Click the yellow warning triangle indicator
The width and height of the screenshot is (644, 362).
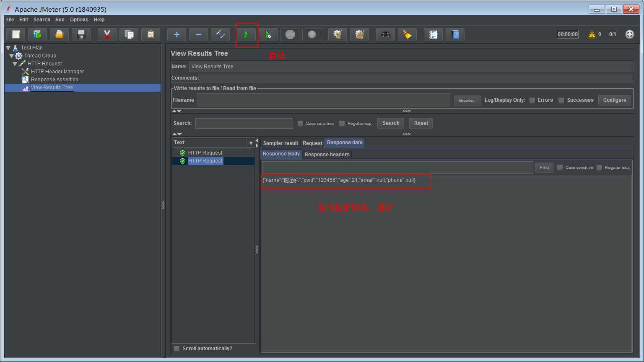(592, 34)
